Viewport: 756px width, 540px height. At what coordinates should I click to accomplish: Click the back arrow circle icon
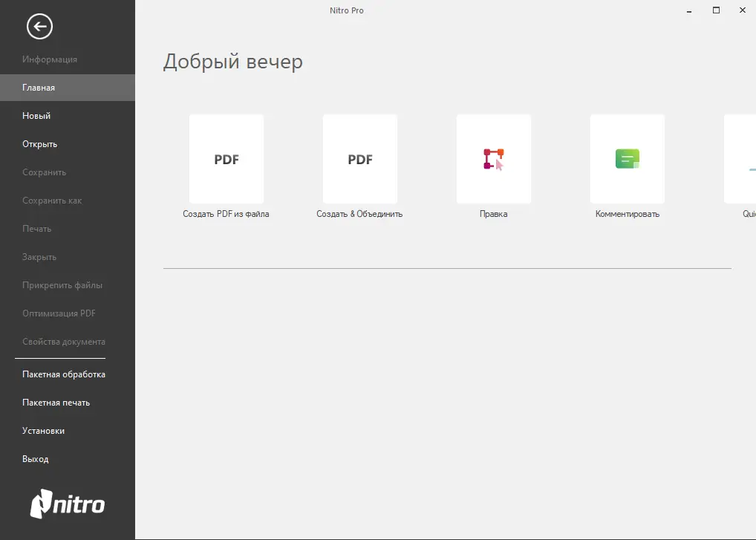39,26
